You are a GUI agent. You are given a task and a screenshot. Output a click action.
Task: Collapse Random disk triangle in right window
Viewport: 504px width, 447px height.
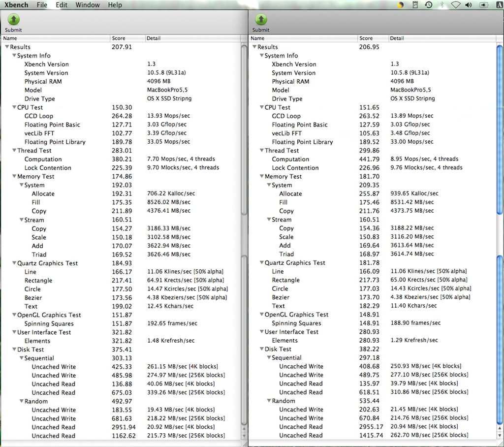[269, 401]
